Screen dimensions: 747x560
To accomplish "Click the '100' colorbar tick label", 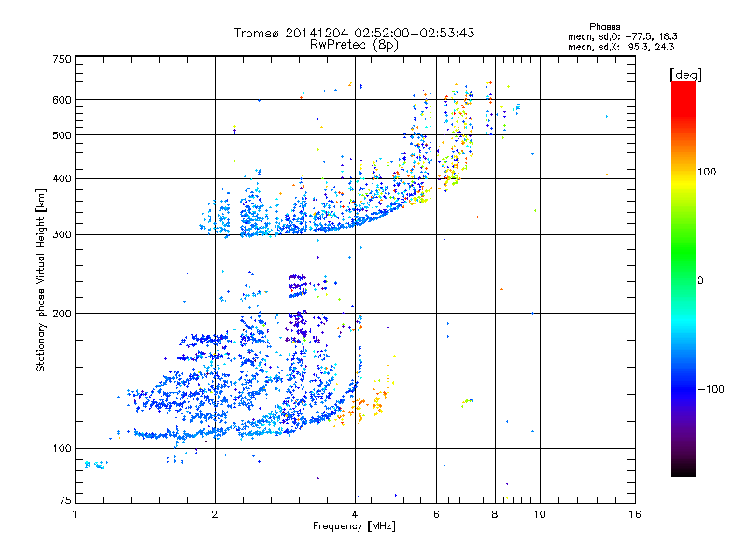I will (707, 172).
